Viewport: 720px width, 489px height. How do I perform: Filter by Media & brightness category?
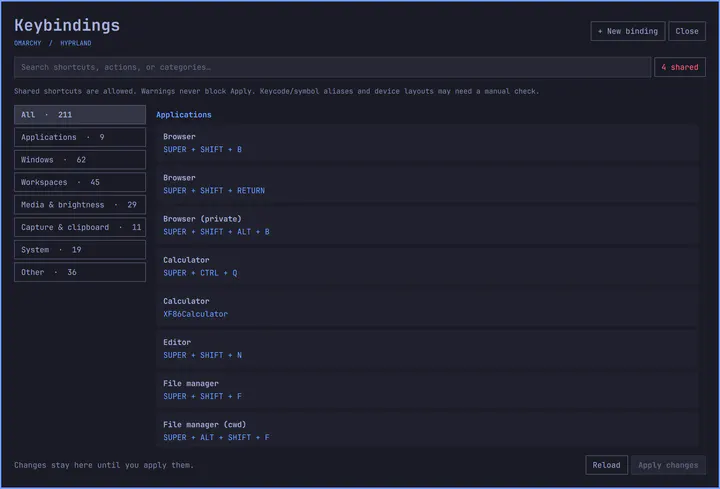pyautogui.click(x=80, y=205)
